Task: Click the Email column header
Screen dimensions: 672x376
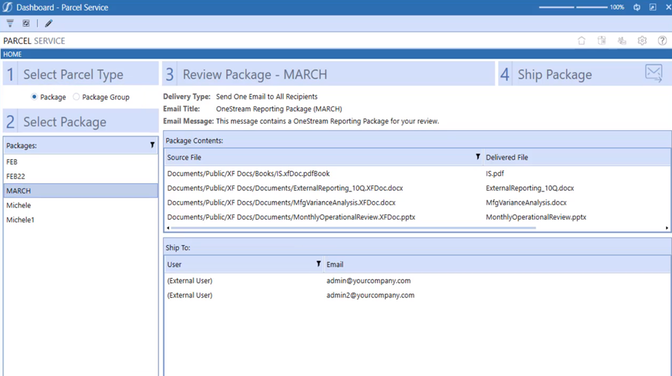Action: click(497, 265)
